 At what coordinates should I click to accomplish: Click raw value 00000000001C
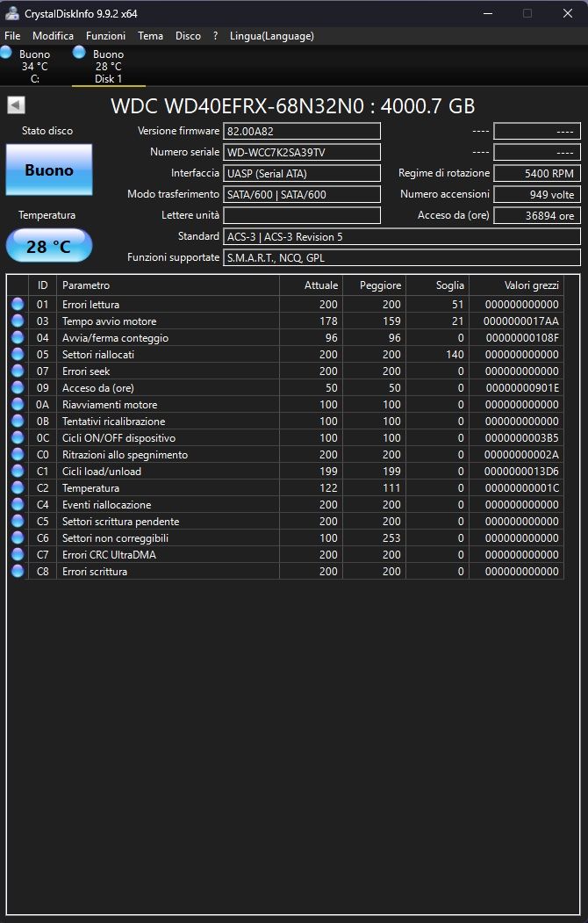[x=521, y=488]
